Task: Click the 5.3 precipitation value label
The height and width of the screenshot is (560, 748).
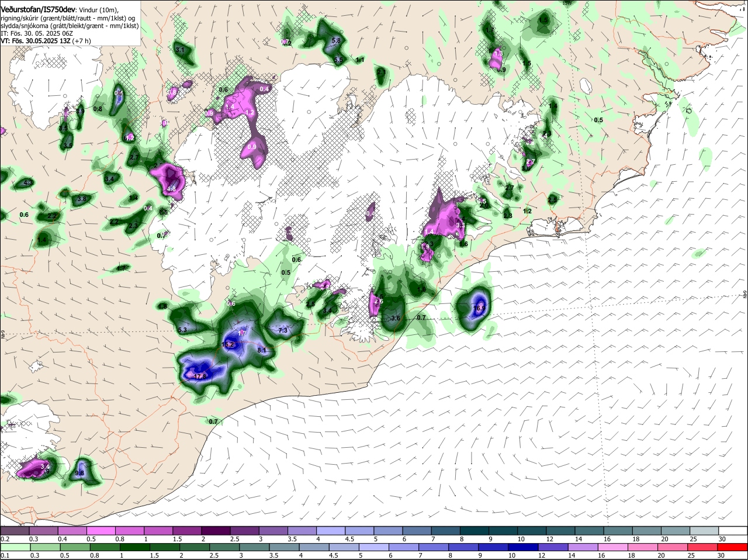Action: 182,330
